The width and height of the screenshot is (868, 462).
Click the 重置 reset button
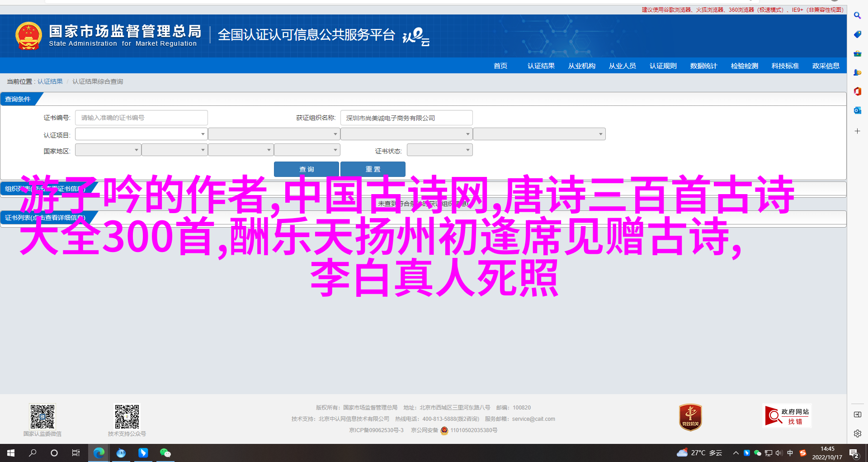click(373, 169)
